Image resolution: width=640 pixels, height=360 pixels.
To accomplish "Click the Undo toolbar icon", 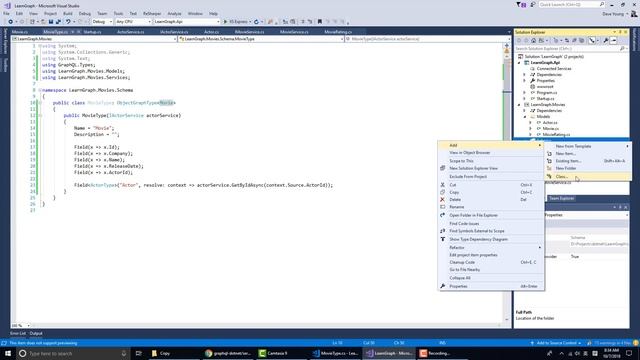I will 68,22.
